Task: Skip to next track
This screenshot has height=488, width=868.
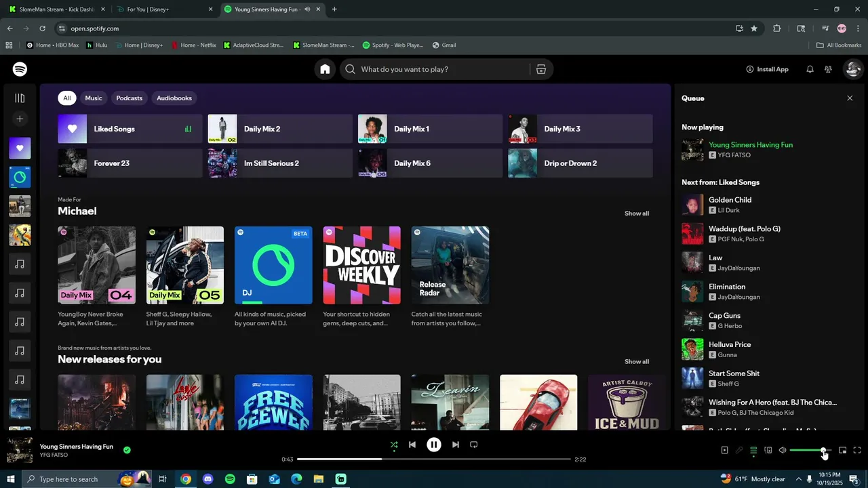Action: tap(456, 445)
